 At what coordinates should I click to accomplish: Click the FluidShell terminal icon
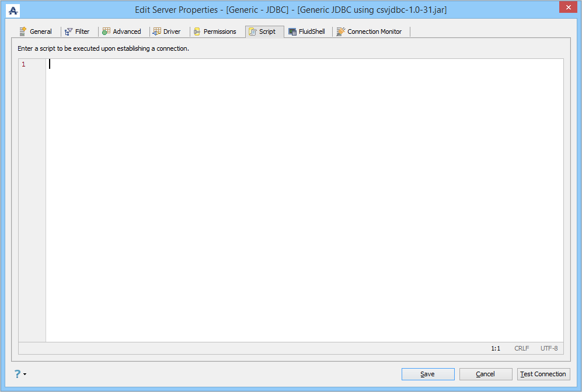[292, 32]
